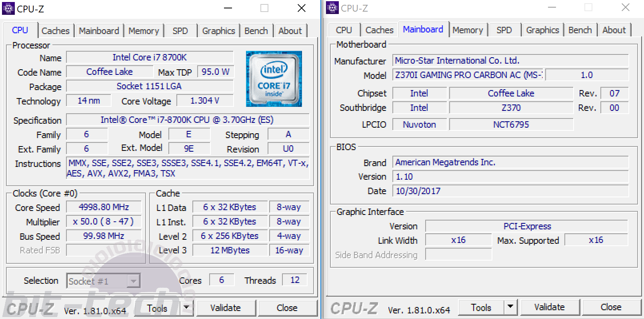Click the Multiplier value x 50.0
The height and width of the screenshot is (319, 644).
[104, 221]
